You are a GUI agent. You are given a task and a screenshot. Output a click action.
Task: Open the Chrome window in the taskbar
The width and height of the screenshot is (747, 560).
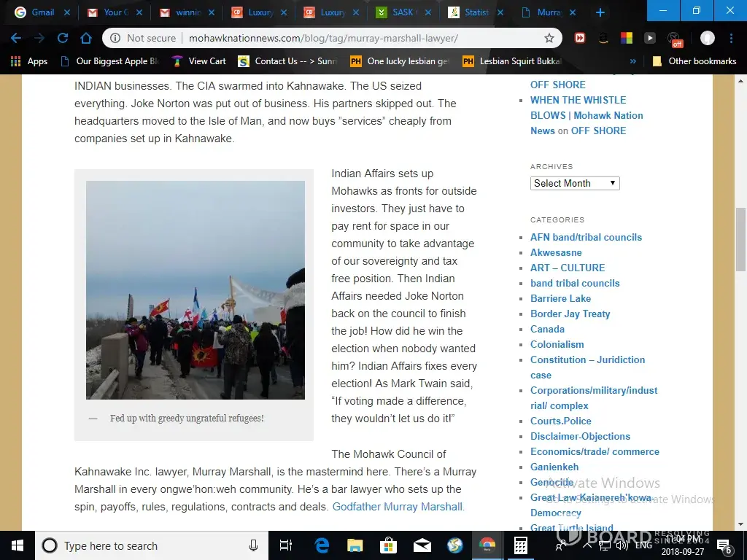487,545
